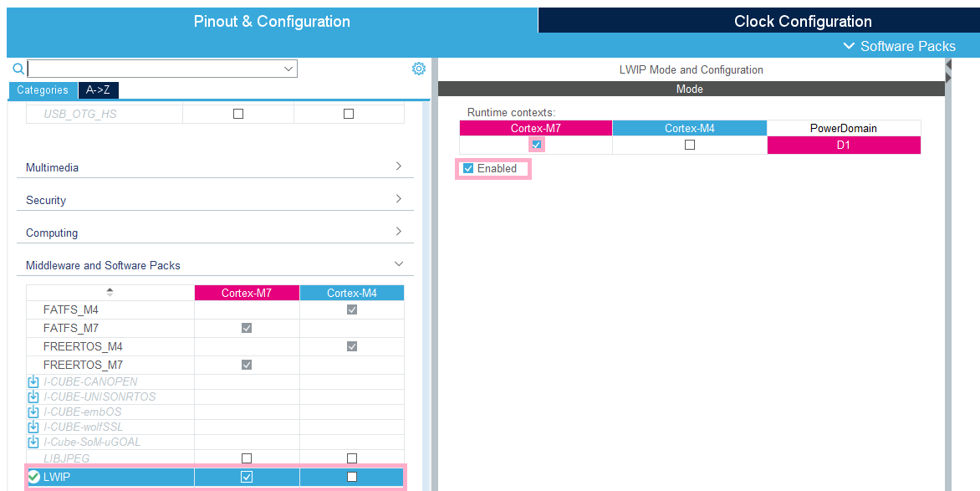
Task: Click the I-Cube-SoM-uGOAL download icon
Action: (x=33, y=442)
